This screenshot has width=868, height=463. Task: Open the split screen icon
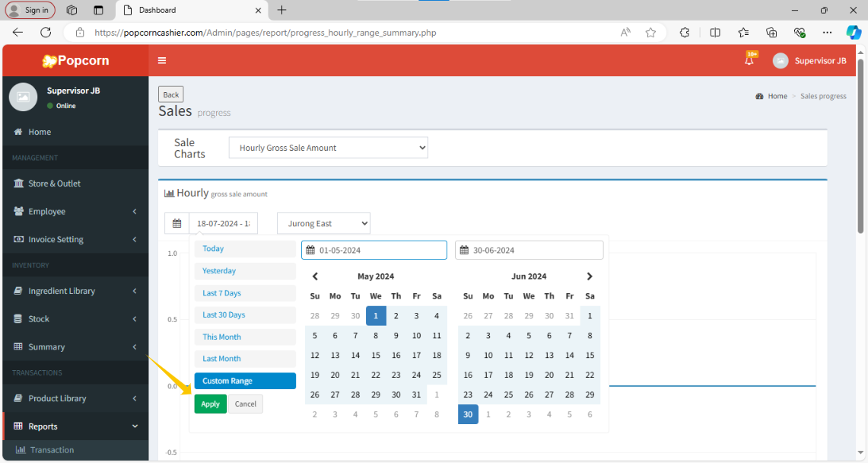(715, 33)
